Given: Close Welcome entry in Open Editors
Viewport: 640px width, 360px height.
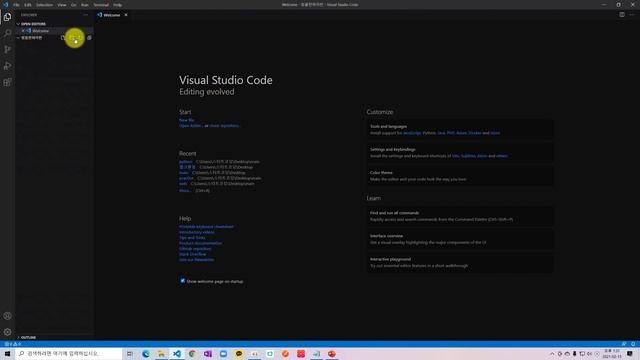Looking at the screenshot, I should [23, 31].
